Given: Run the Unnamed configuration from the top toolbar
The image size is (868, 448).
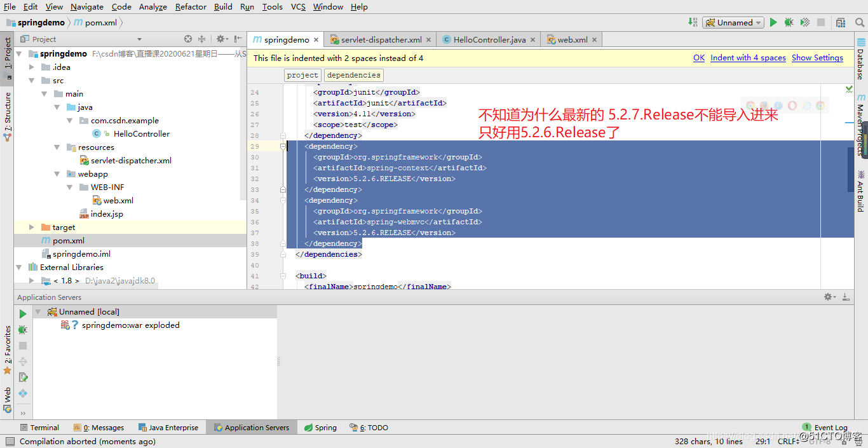Looking at the screenshot, I should tap(773, 22).
